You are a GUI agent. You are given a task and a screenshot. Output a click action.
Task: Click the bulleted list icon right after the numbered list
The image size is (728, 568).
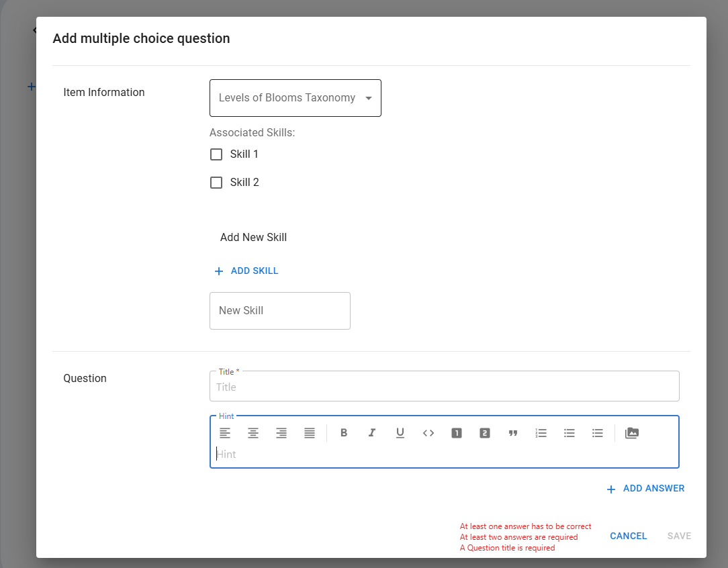tap(570, 433)
